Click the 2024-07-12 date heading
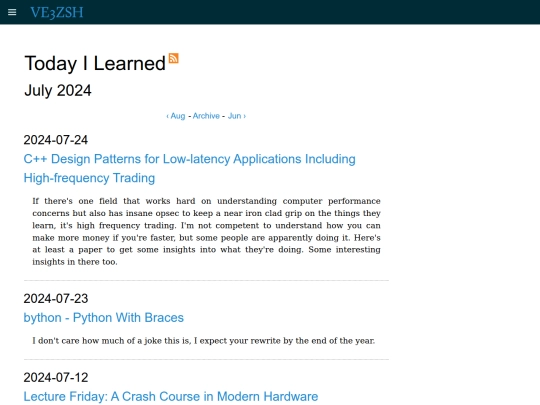The width and height of the screenshot is (540, 405). (56, 377)
